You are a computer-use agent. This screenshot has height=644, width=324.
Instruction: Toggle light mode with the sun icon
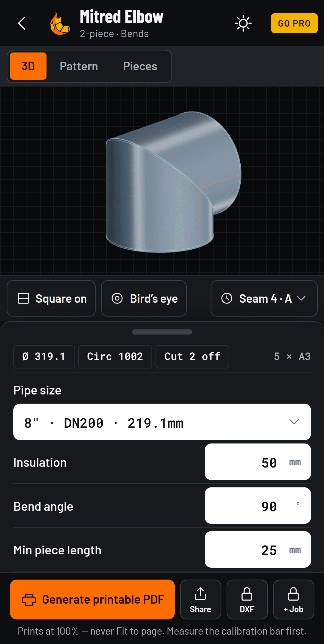point(243,23)
